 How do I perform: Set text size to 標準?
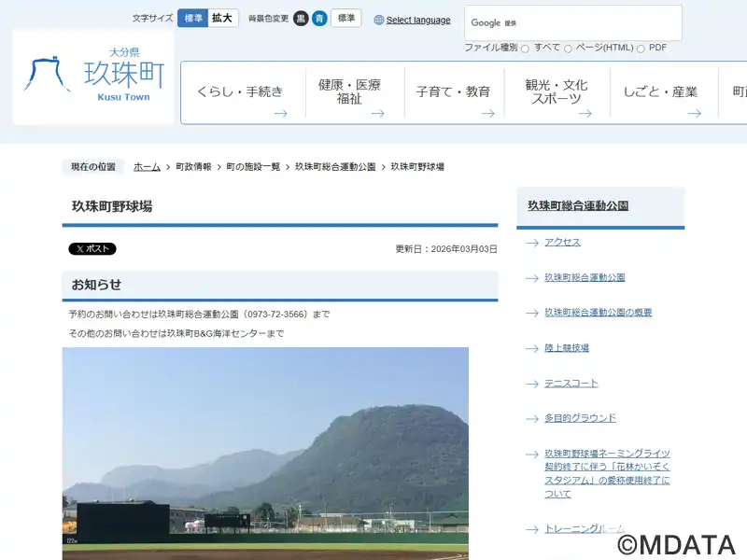click(x=193, y=18)
